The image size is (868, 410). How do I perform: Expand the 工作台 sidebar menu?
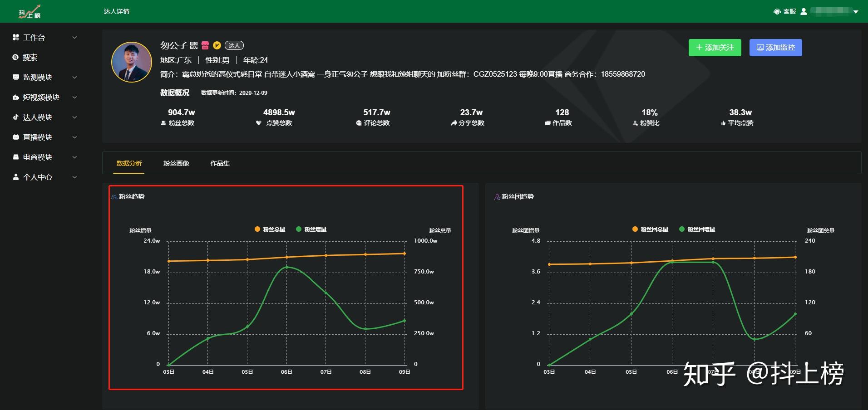44,37
